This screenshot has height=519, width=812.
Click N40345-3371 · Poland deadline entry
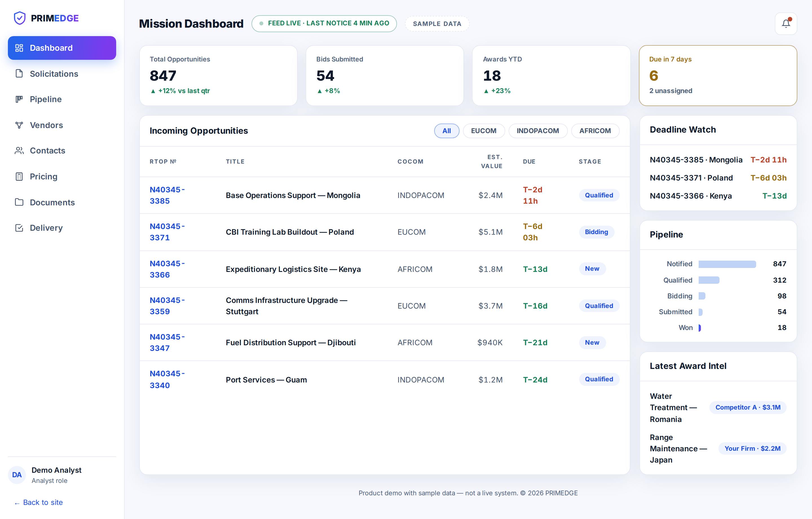tap(718, 178)
